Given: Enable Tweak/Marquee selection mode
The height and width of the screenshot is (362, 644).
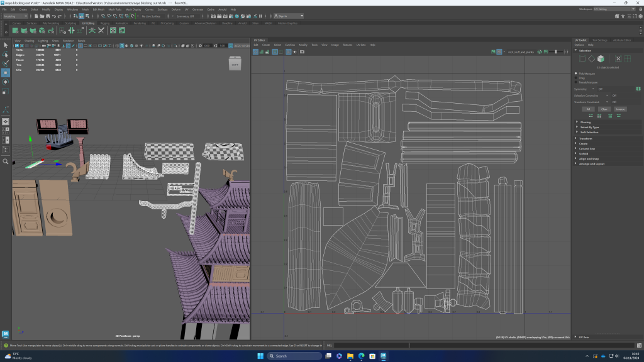Looking at the screenshot, I should (576, 82).
